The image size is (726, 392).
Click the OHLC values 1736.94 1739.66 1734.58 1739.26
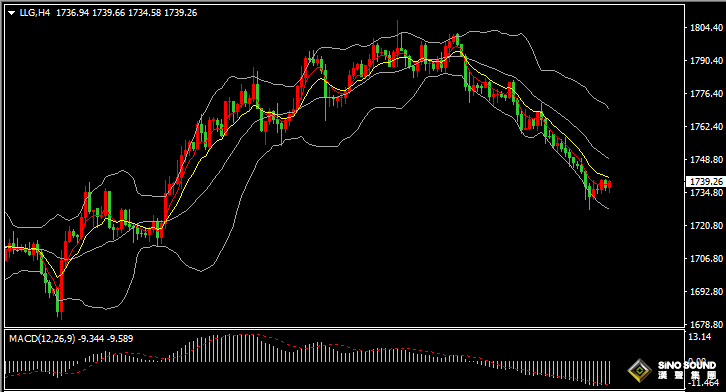127,13
